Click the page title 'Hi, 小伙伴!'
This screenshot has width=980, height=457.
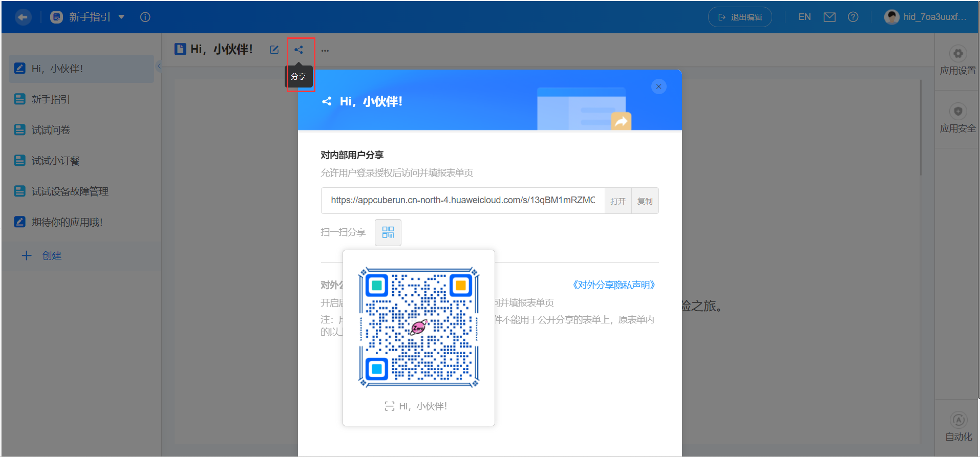[x=222, y=49]
